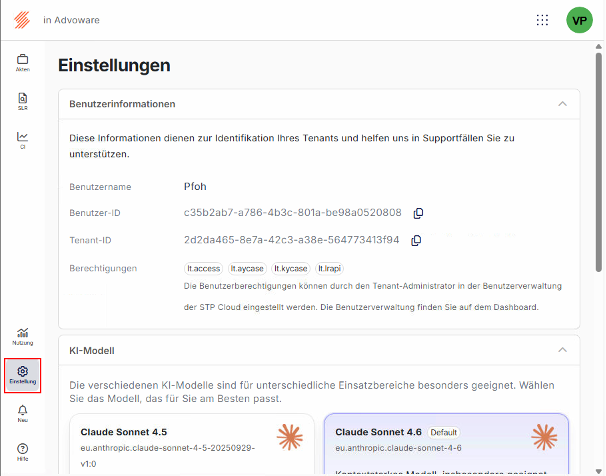The height and width of the screenshot is (476, 606).
Task: Click the Einstellungen page heading
Action: coord(114,65)
